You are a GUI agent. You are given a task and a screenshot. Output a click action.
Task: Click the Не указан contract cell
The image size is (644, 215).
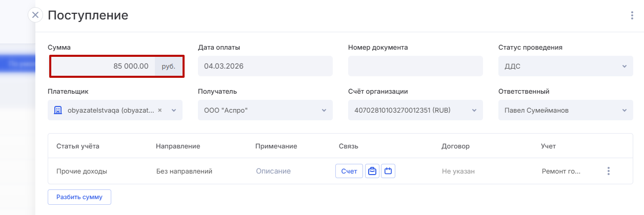click(458, 171)
